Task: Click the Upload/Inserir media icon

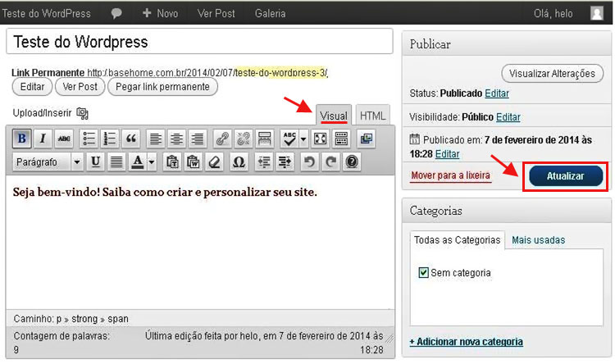Action: click(x=82, y=113)
